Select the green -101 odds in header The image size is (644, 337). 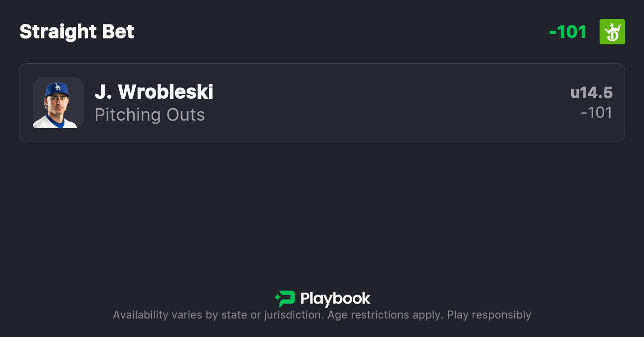tap(568, 32)
